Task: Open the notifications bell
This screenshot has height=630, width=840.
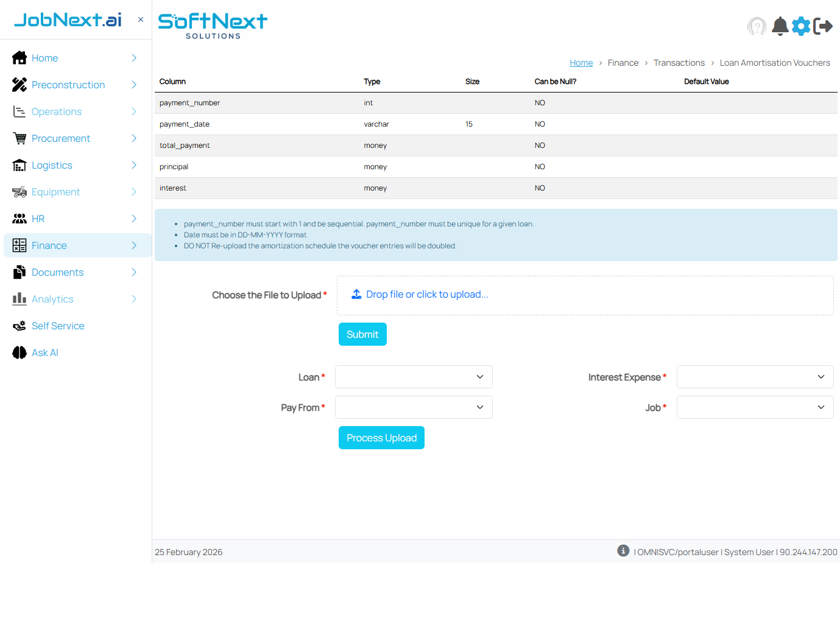Action: pyautogui.click(x=780, y=26)
